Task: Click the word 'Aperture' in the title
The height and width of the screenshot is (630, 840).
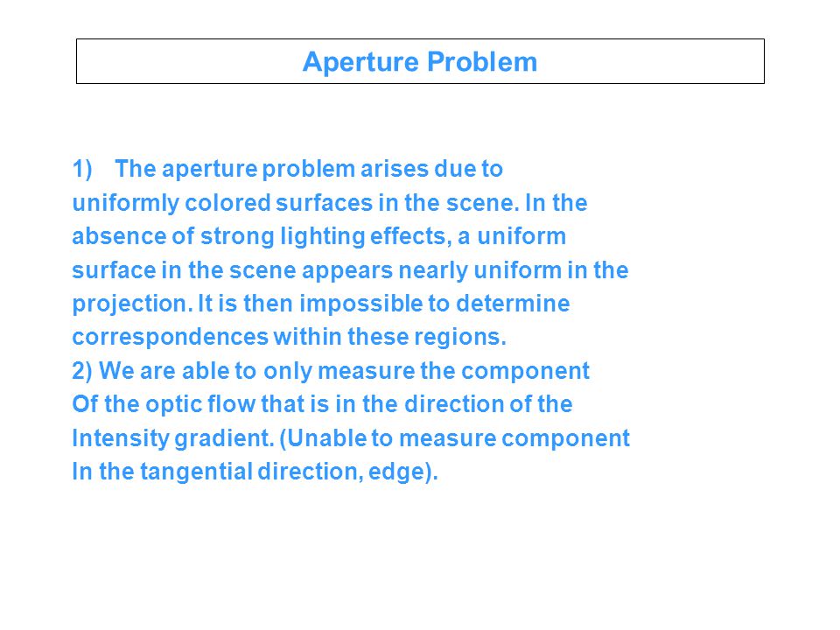Action: pyautogui.click(x=360, y=62)
